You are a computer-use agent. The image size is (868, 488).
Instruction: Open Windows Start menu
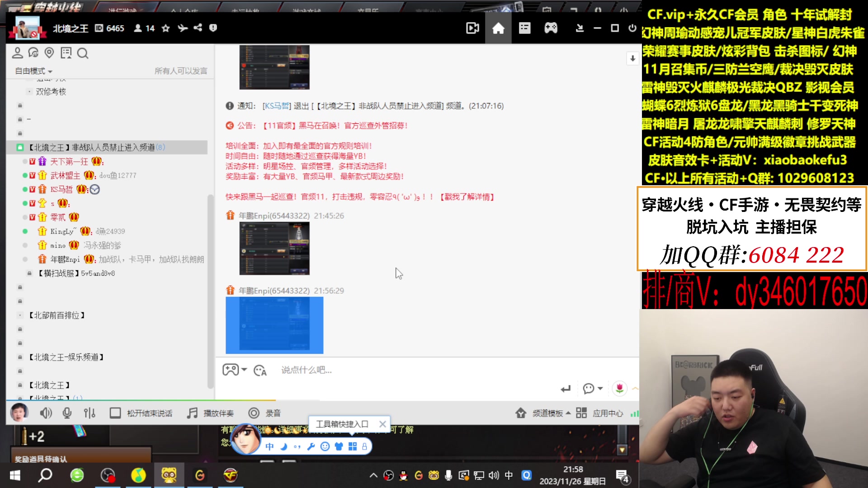pyautogui.click(x=15, y=475)
